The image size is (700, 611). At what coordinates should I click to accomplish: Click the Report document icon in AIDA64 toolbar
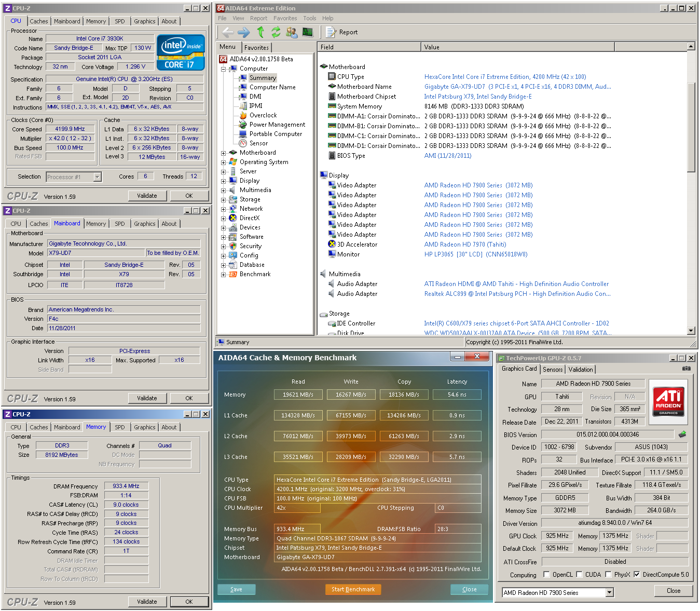point(331,32)
